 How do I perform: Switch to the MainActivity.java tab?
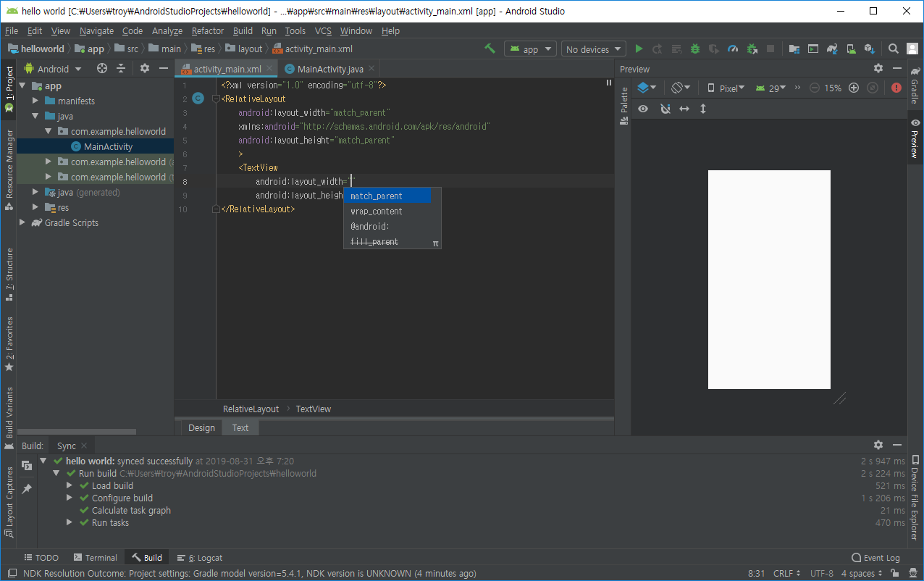pos(330,69)
